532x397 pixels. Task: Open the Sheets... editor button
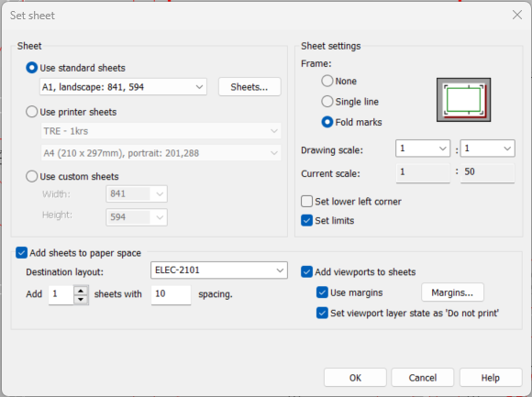[249, 87]
